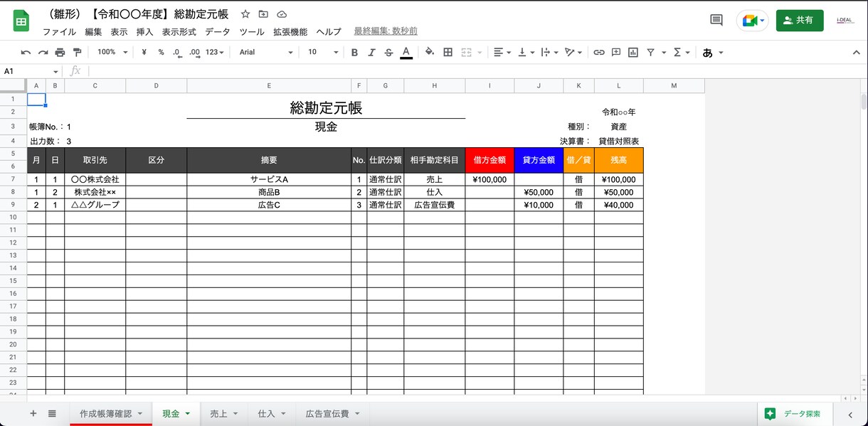Click the データ探索 explore button

pos(793,413)
